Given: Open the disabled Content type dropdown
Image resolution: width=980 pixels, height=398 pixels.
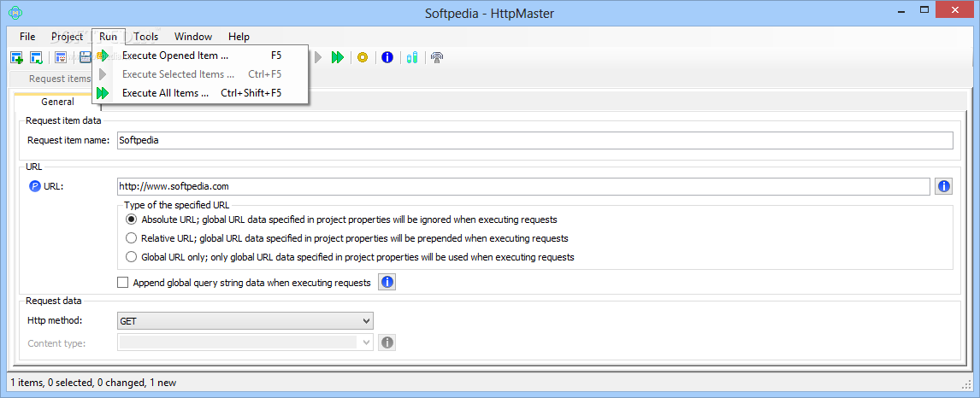Looking at the screenshot, I should [245, 342].
